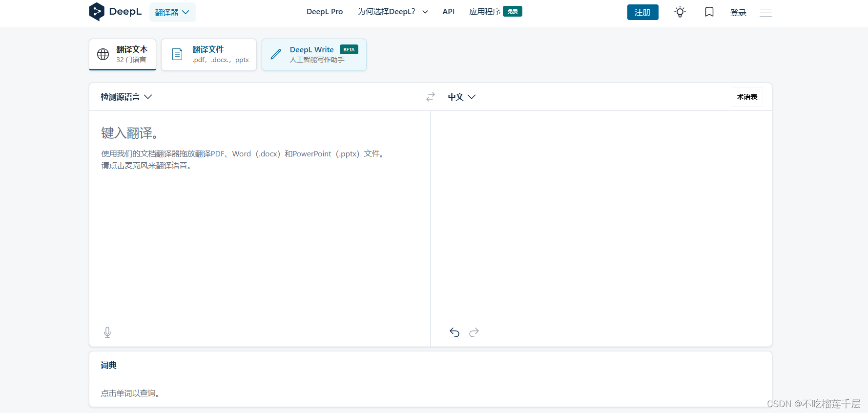
Task: Switch to the DeepL Write tab
Action: click(314, 54)
